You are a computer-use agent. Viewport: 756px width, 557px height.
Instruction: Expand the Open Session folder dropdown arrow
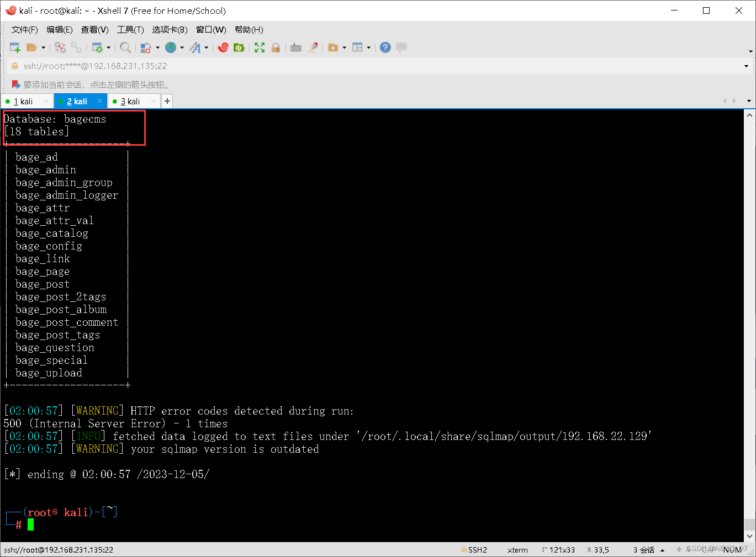tap(43, 47)
